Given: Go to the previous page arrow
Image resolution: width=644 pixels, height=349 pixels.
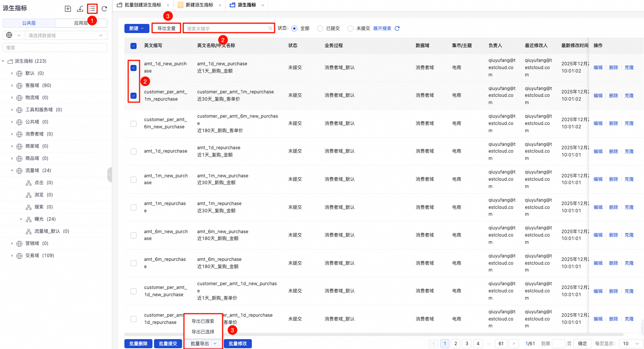Looking at the screenshot, I should pos(434,344).
